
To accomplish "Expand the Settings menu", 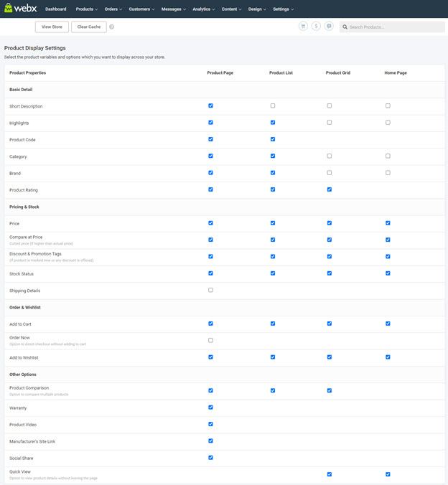I will 284,9.
